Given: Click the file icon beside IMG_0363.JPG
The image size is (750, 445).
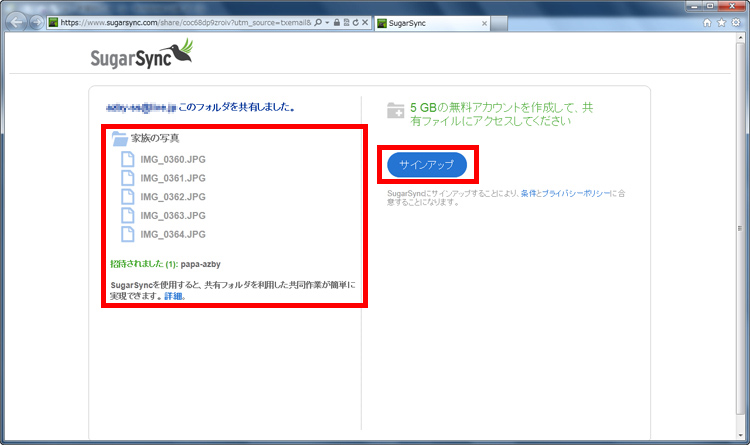Looking at the screenshot, I should click(x=128, y=215).
